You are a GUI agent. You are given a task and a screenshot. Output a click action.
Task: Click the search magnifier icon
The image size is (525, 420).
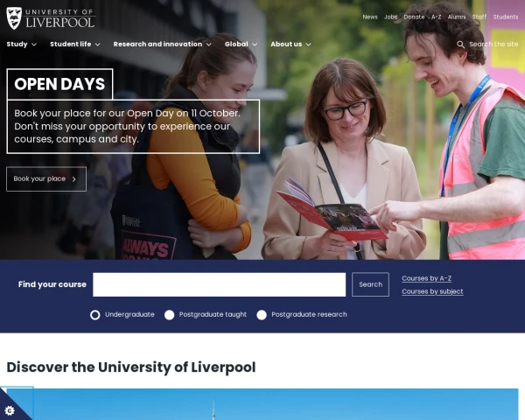(461, 45)
